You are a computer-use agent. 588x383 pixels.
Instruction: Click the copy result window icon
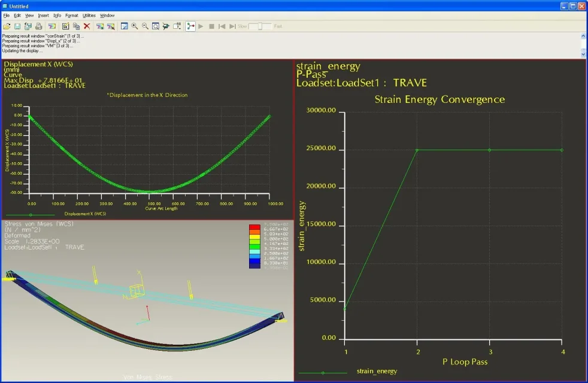click(x=76, y=26)
